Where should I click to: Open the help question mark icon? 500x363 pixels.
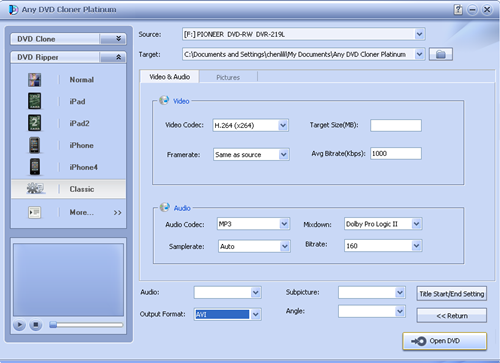tap(458, 10)
